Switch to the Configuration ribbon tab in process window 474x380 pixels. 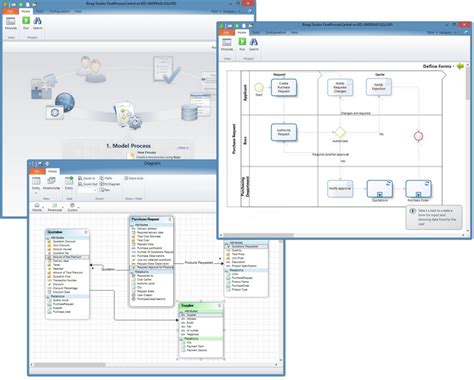click(275, 32)
